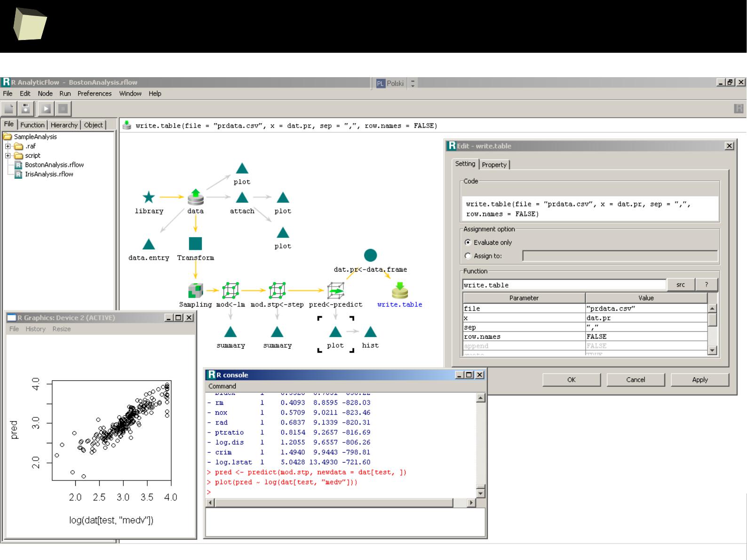This screenshot has width=747, height=560.
Task: Select the bracketed plot node beside hist
Action: coord(335,332)
